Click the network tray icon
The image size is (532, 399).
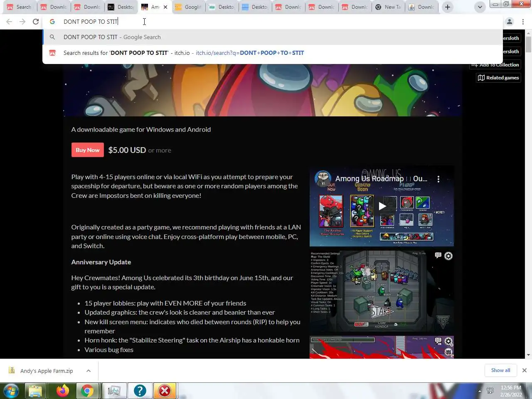click(x=490, y=391)
